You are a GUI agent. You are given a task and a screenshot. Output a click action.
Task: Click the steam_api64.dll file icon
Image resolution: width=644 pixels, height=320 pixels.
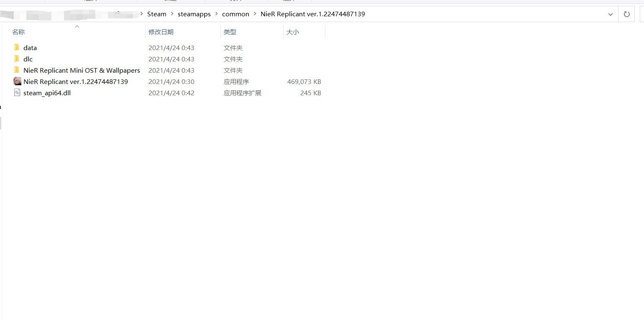(17, 92)
